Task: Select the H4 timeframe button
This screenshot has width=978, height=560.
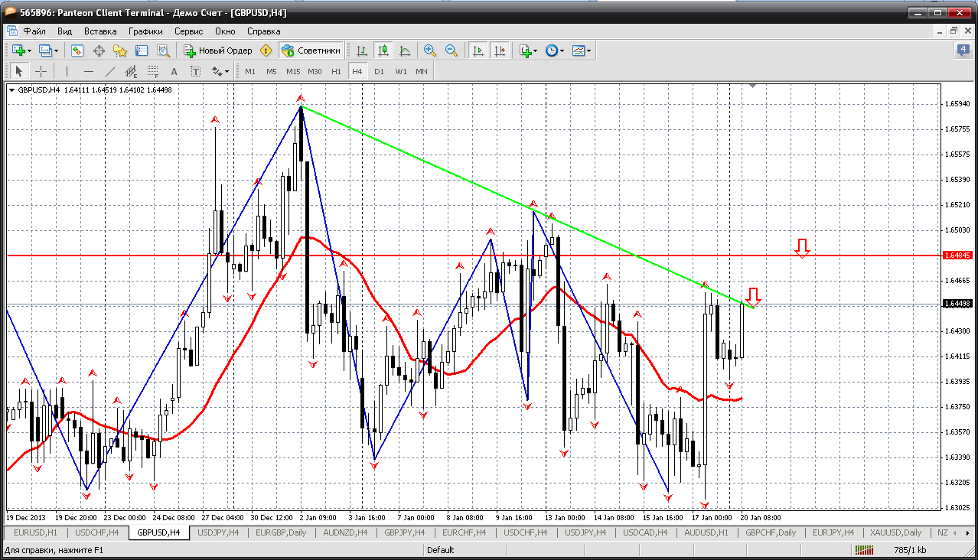Action: [x=357, y=71]
